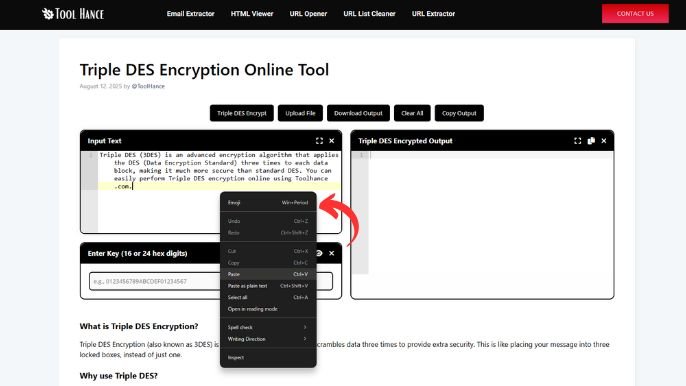
Task: Copy output using the Encrypted Output copy icon
Action: tap(591, 141)
